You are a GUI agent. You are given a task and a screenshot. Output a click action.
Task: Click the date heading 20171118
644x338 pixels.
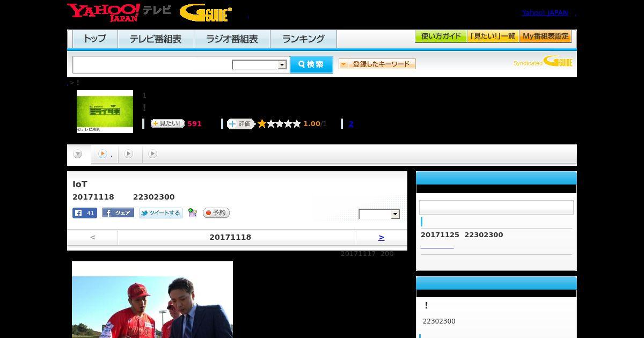[230, 237]
